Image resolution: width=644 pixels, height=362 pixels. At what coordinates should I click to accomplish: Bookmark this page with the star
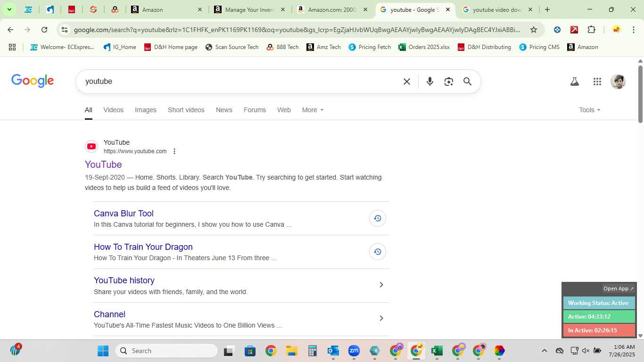(534, 30)
